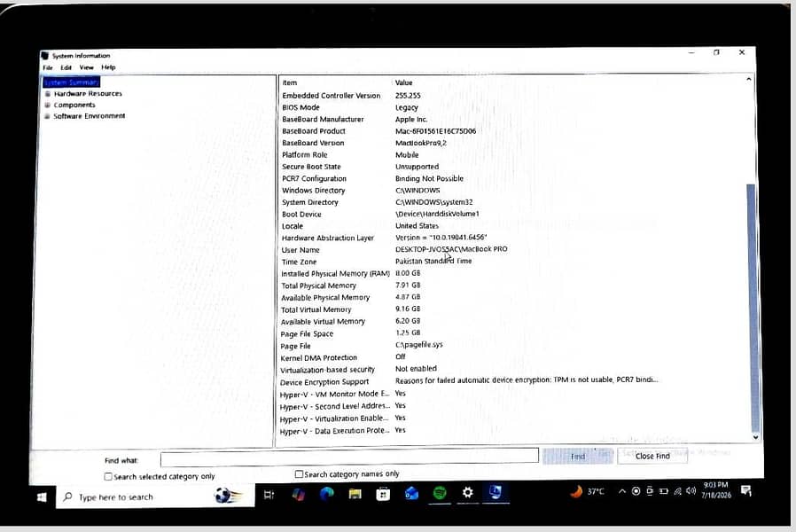Open the Help menu

click(108, 67)
